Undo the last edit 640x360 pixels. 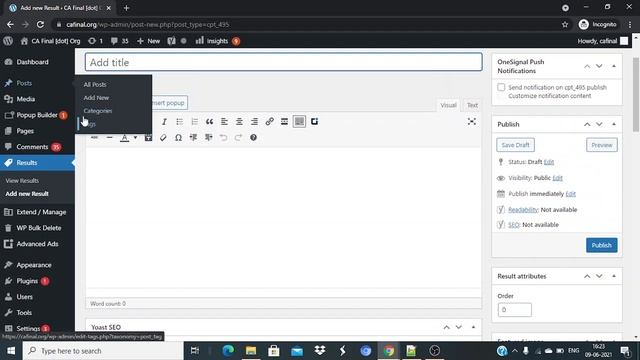[223, 138]
